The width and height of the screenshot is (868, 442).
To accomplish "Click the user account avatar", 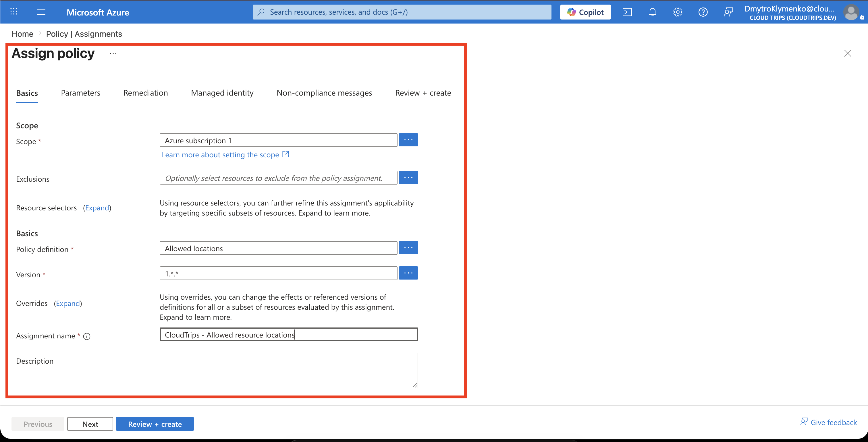I will 851,12.
